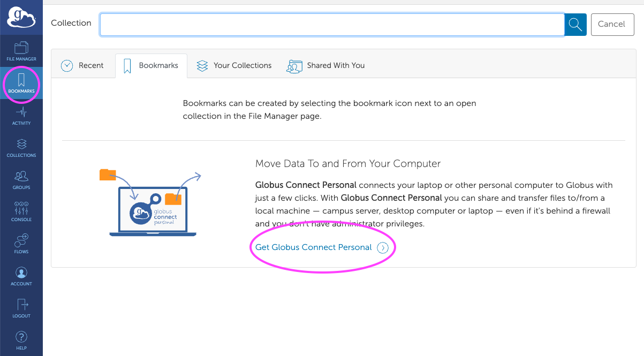644x356 pixels.
Task: Open the Console page
Action: [x=21, y=211]
